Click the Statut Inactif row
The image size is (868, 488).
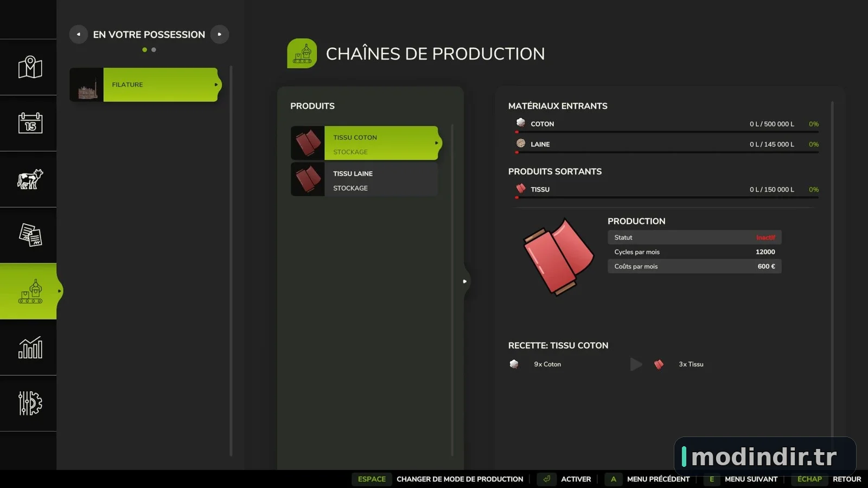pos(694,237)
